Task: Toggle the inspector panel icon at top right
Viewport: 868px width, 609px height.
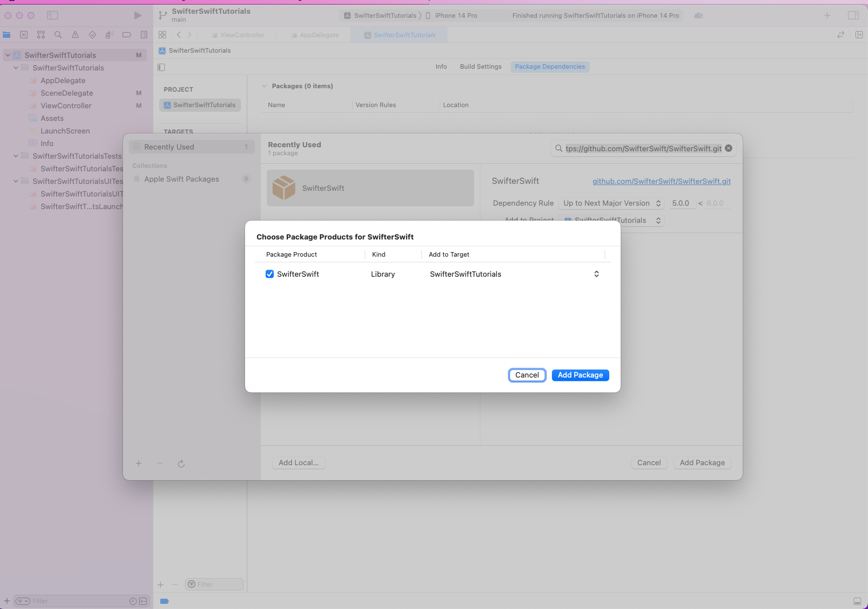Action: (x=853, y=15)
